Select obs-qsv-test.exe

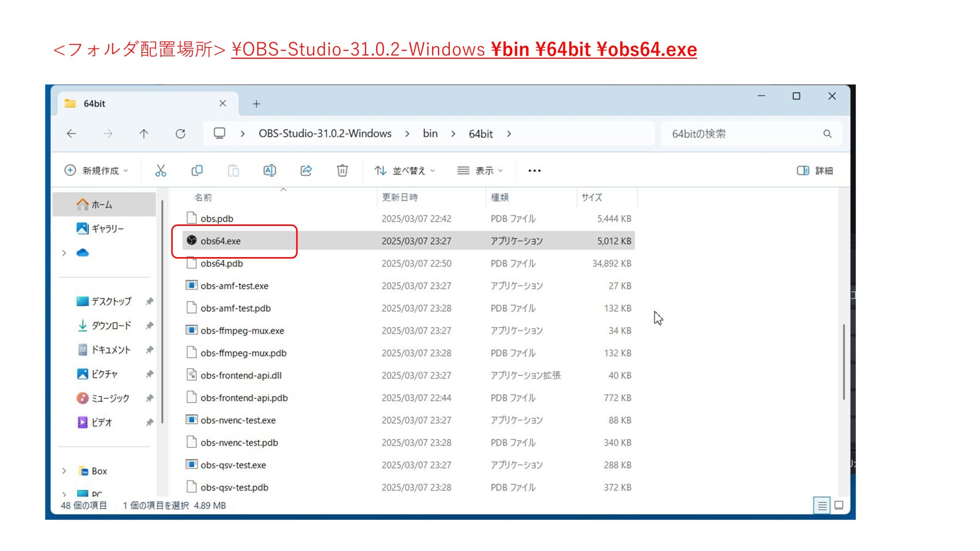408,465
